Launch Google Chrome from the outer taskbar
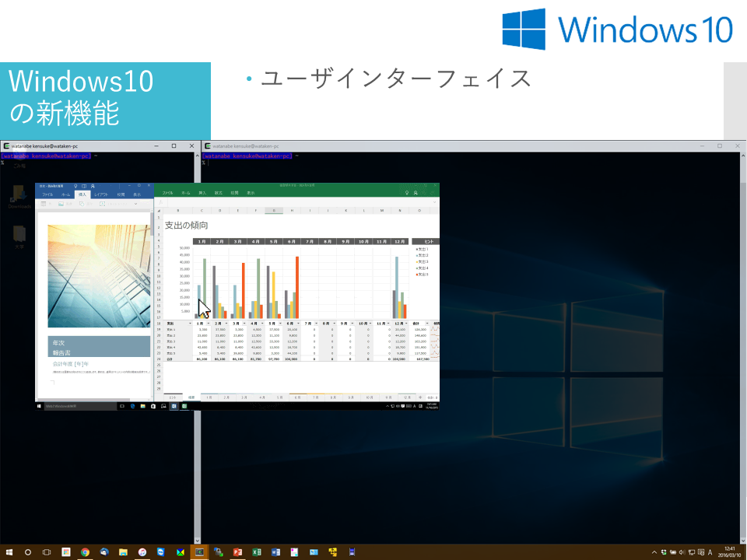 85,552
